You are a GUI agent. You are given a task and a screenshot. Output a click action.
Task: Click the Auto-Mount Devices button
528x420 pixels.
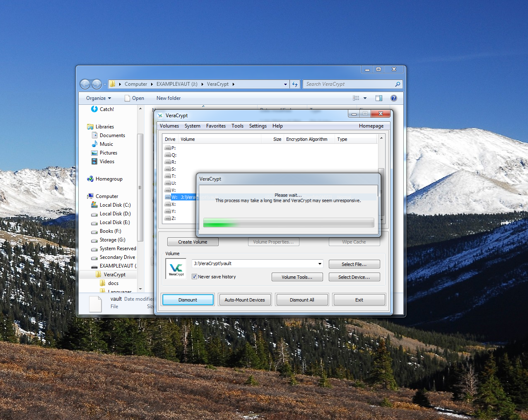tap(245, 300)
